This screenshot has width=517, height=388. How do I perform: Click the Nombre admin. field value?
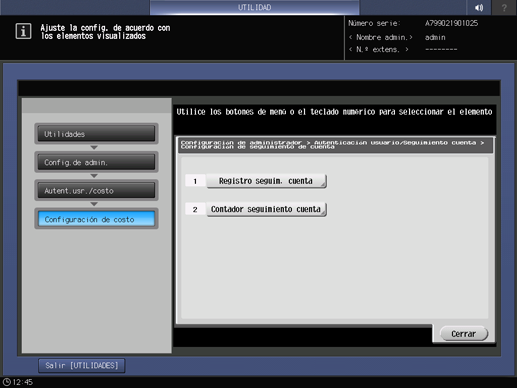click(435, 37)
